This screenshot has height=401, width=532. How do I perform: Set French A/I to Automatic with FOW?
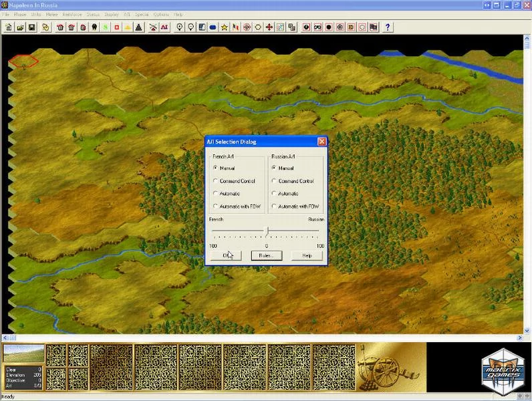pyautogui.click(x=237, y=206)
